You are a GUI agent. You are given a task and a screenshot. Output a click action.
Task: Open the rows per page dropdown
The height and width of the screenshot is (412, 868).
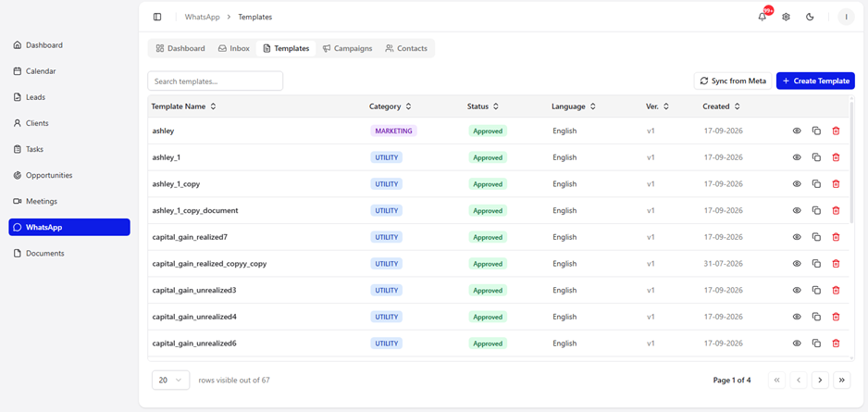pos(170,380)
